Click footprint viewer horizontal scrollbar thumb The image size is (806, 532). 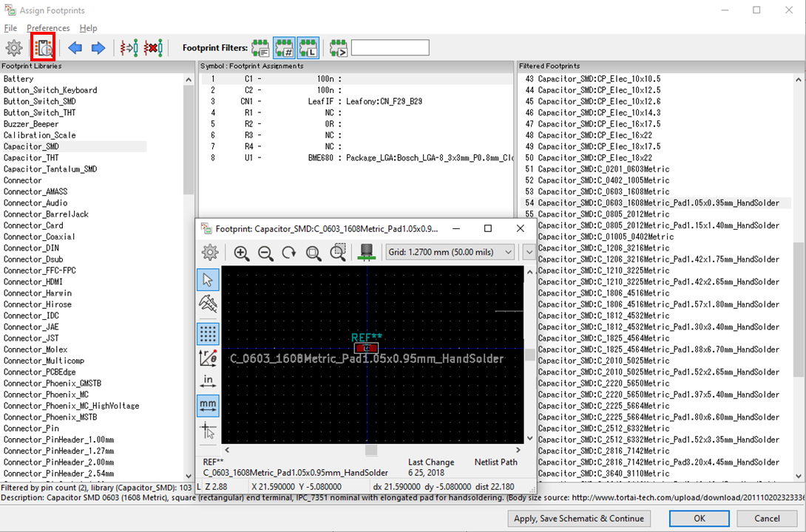[x=371, y=450]
